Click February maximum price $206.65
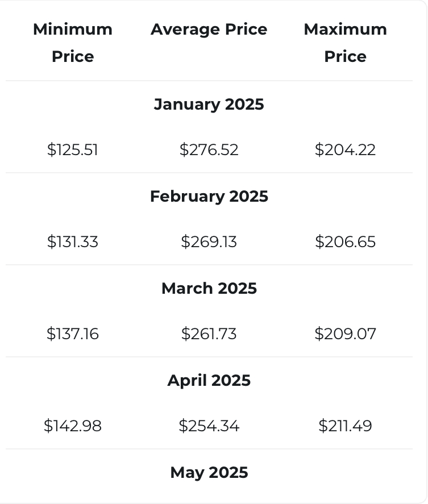This screenshot has width=428, height=504. coord(345,241)
